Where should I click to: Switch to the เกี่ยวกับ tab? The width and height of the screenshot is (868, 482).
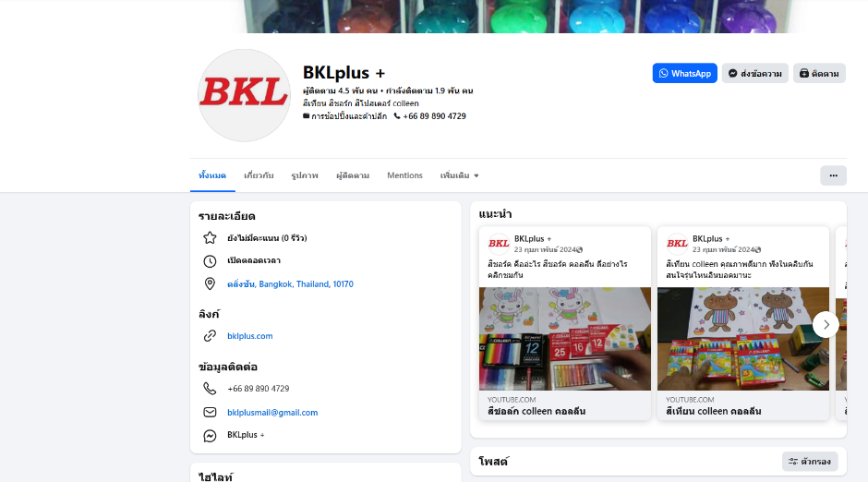pyautogui.click(x=259, y=175)
